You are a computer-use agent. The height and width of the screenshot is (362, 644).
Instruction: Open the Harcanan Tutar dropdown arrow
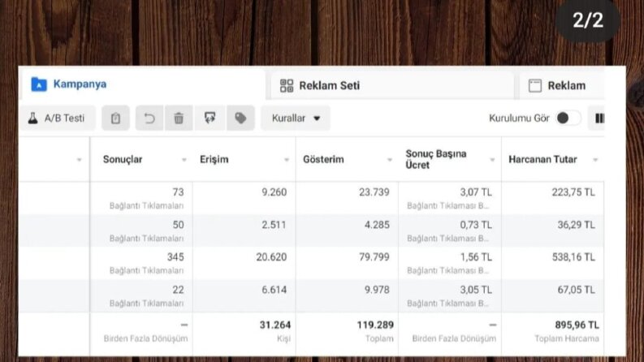click(595, 160)
